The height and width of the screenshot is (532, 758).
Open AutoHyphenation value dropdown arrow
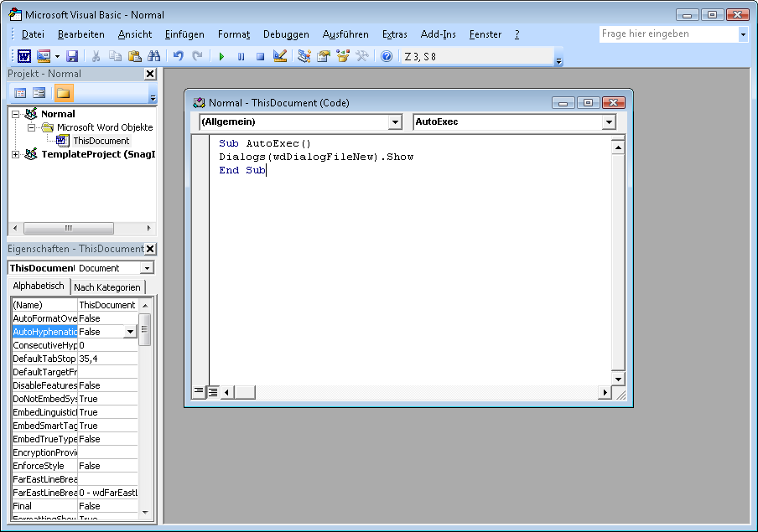click(x=130, y=332)
